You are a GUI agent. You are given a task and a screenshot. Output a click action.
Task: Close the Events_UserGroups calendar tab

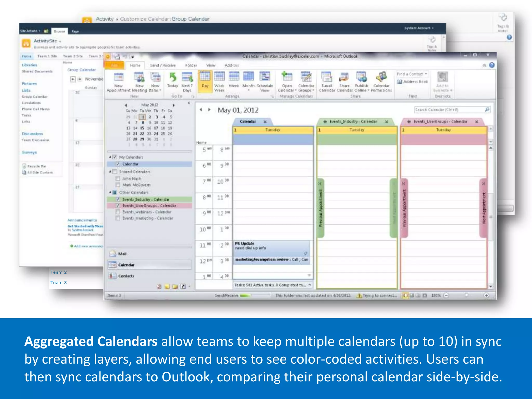[477, 122]
